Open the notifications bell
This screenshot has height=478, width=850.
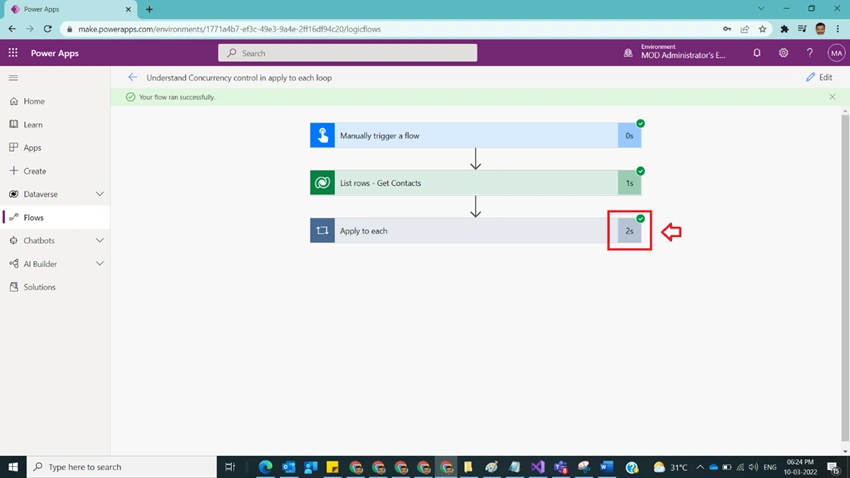[x=757, y=53]
